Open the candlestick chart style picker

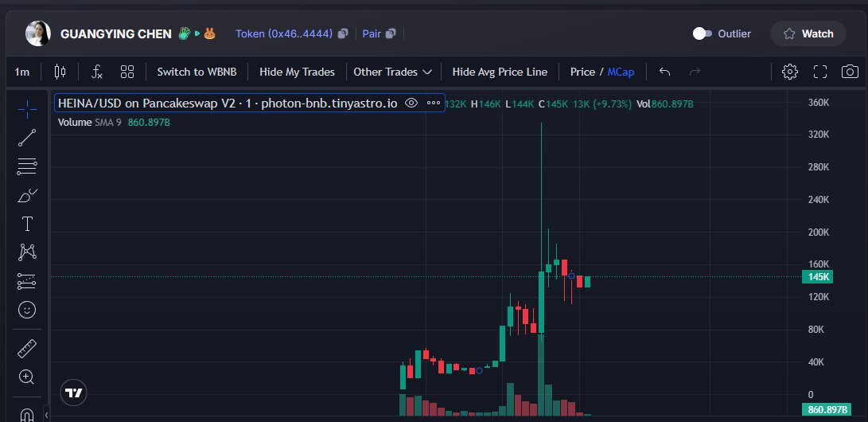point(60,72)
